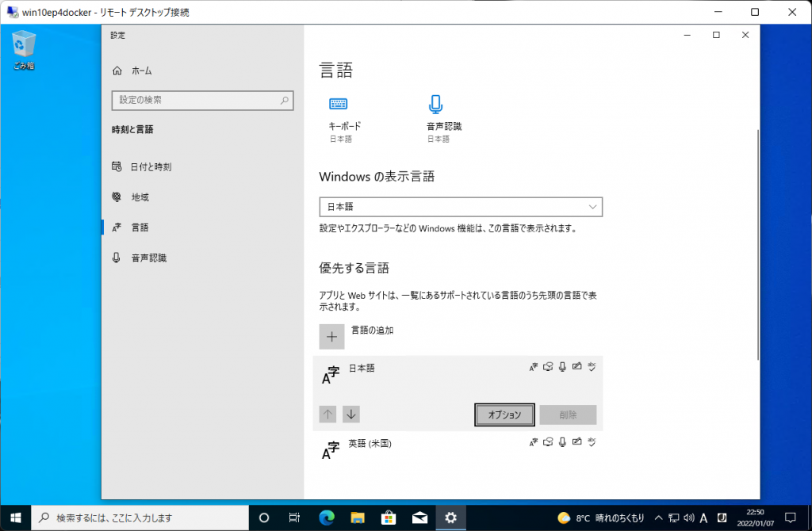Open オプション for 日本語

pos(504,415)
